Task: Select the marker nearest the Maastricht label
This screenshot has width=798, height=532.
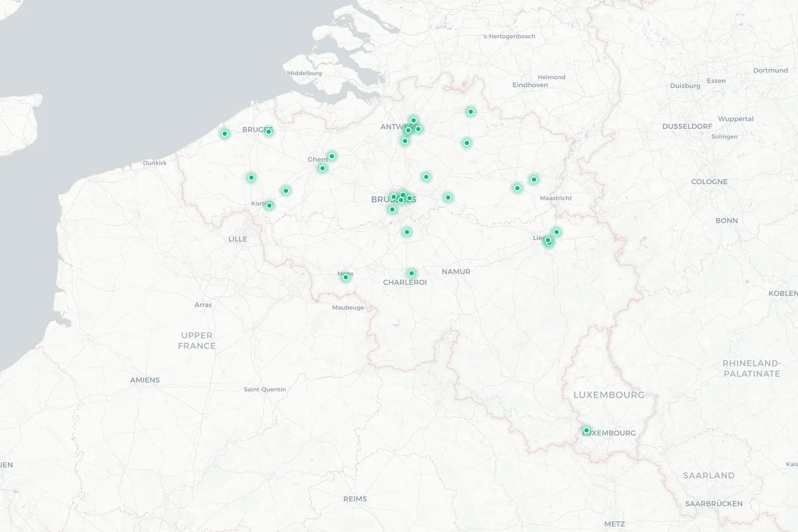Action: [533, 180]
